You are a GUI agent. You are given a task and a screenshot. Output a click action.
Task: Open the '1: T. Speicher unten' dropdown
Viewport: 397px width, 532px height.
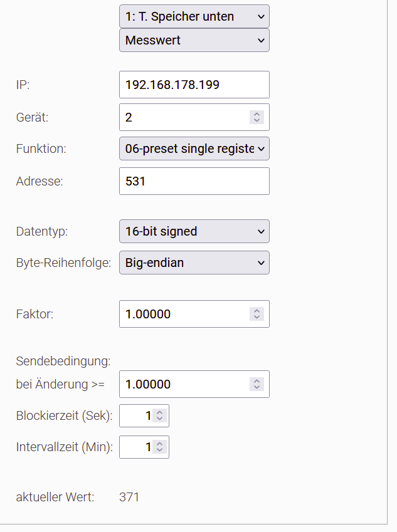tap(194, 16)
